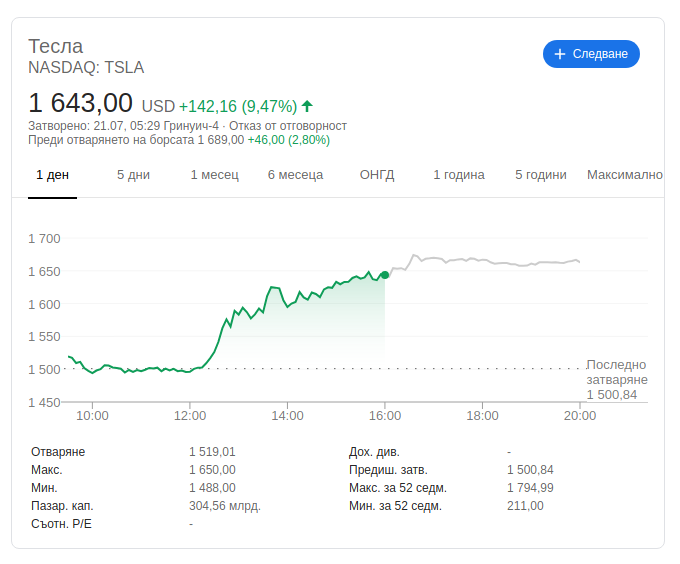Select the 5 години tab
The height and width of the screenshot is (564, 680).
541,175
